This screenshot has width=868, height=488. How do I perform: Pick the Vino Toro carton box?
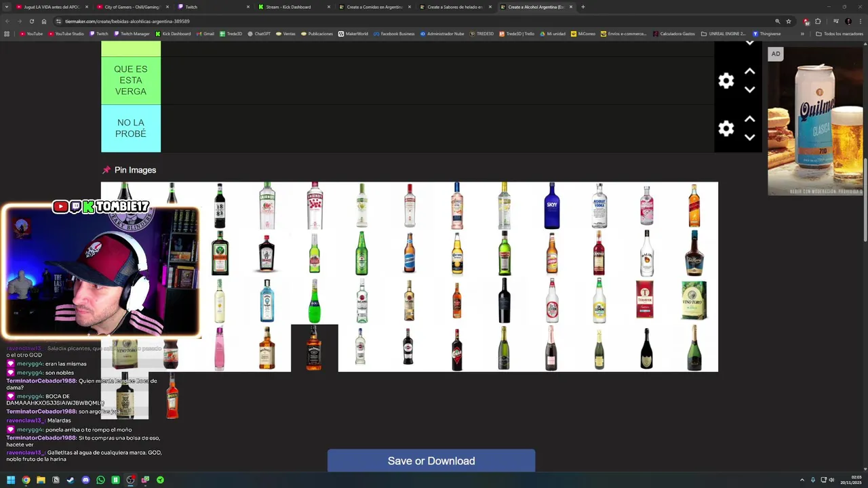(694, 300)
